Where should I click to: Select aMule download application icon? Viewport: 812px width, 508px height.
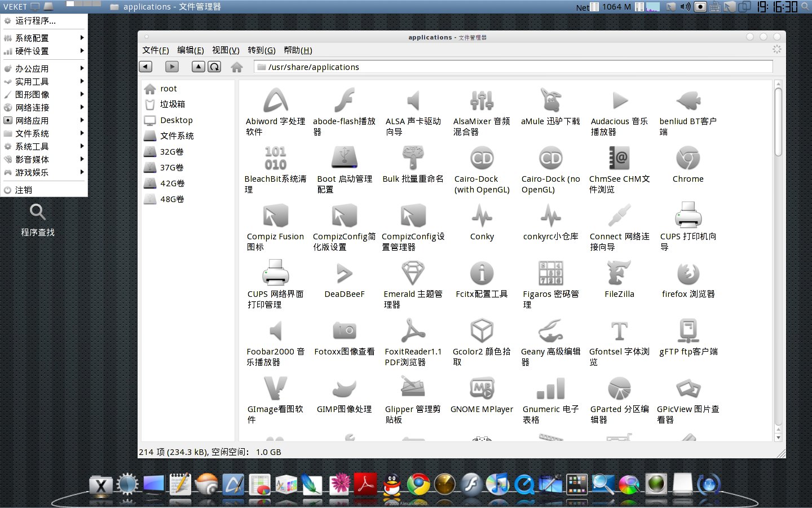(x=550, y=101)
